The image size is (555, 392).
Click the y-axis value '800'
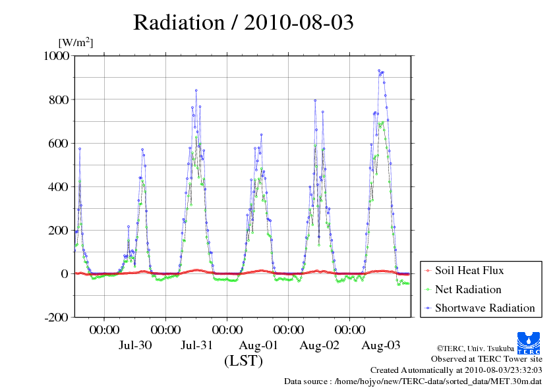tap(59, 99)
